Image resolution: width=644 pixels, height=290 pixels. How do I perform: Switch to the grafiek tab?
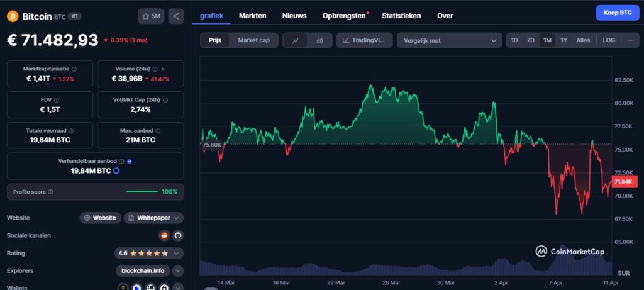(x=211, y=16)
